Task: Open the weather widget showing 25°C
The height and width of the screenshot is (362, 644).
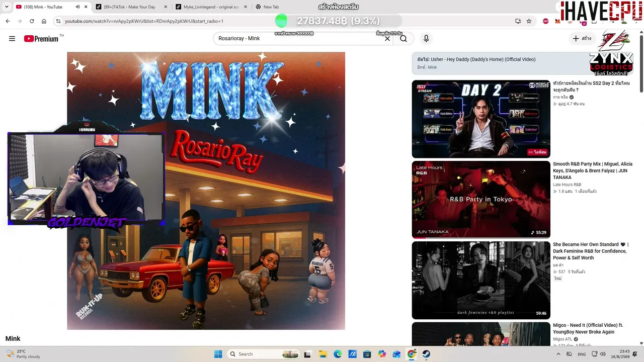Action: (x=23, y=354)
